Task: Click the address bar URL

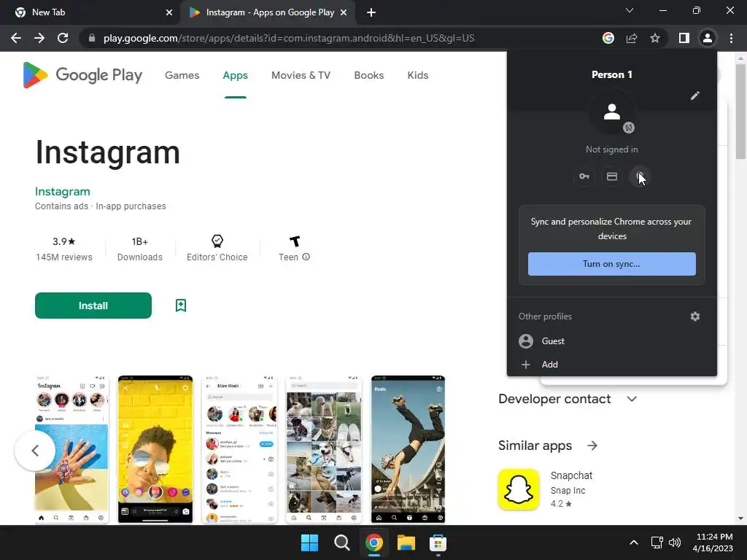Action: click(x=289, y=38)
